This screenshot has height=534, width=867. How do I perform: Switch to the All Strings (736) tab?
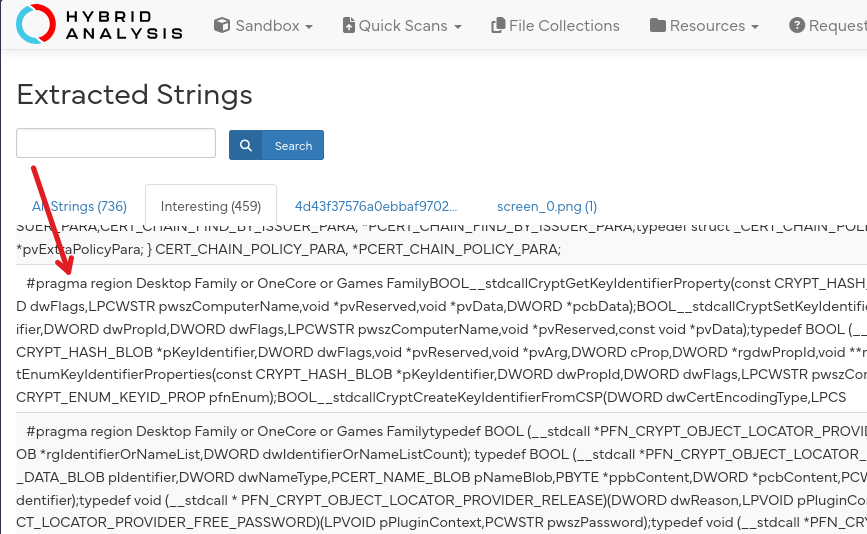(80, 206)
